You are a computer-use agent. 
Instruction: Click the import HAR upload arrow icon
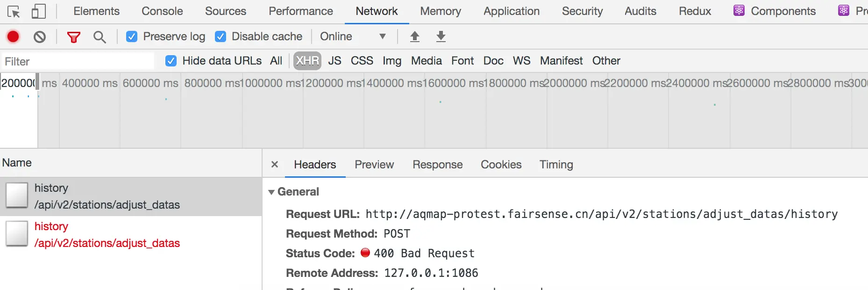click(x=414, y=36)
